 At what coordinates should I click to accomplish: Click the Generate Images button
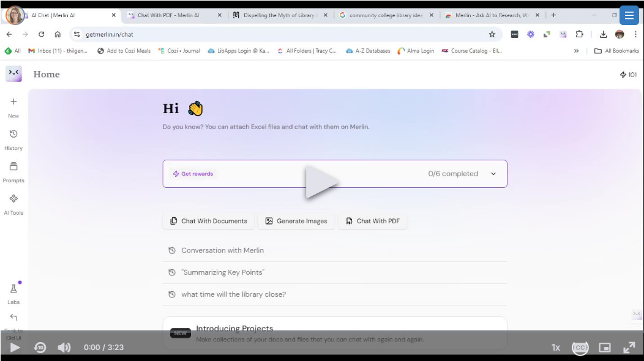[296, 221]
